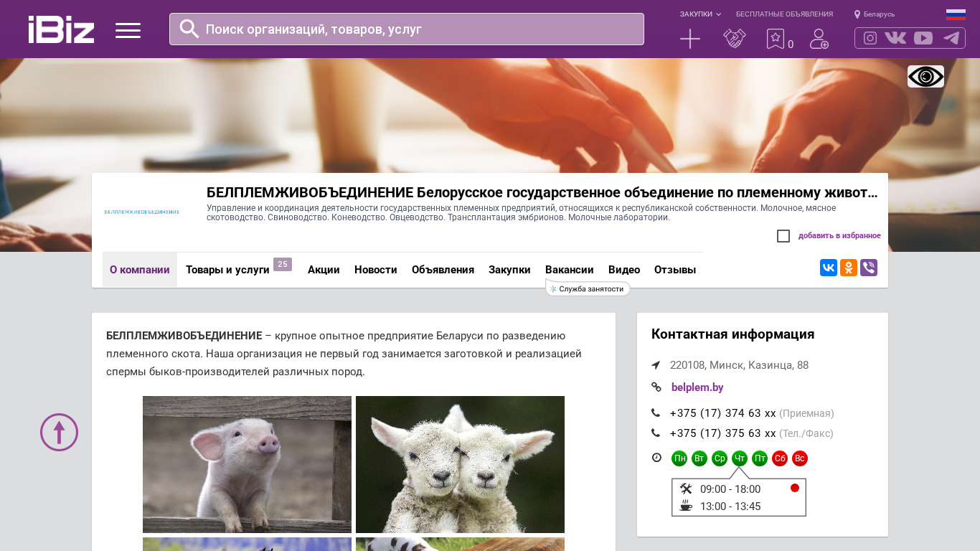Select the Пт day circle
This screenshot has width=980, height=551.
(760, 458)
